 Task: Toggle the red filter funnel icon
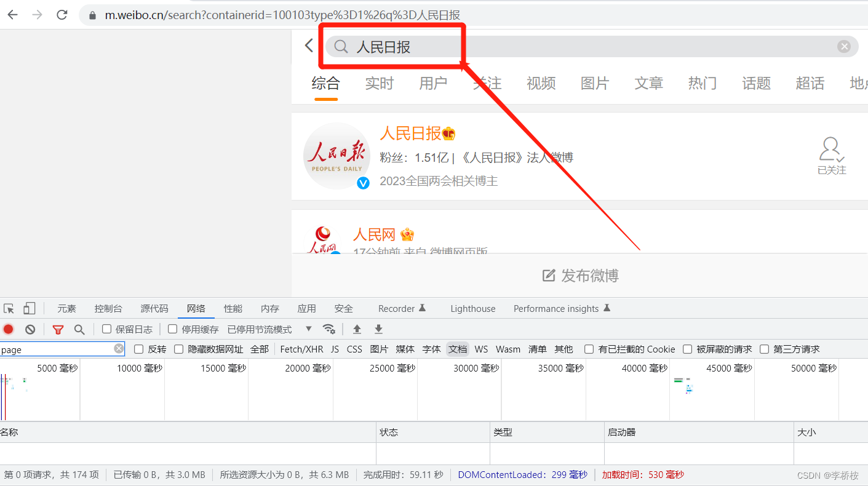point(58,330)
